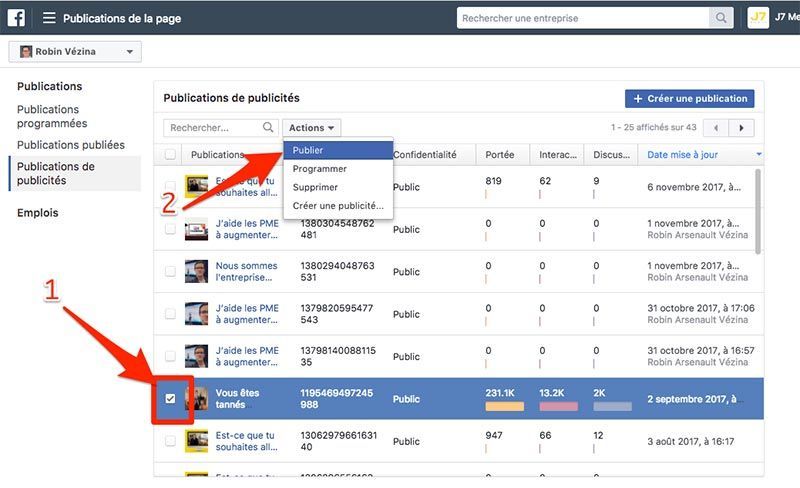The image size is (800, 488).
Task: Expand the Actions dropdown button
Action: (x=311, y=128)
